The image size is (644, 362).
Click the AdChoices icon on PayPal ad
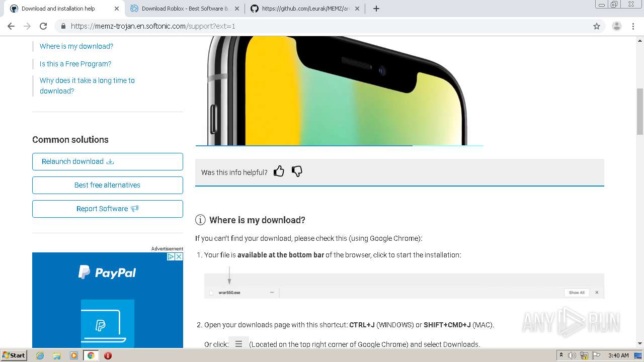171,256
